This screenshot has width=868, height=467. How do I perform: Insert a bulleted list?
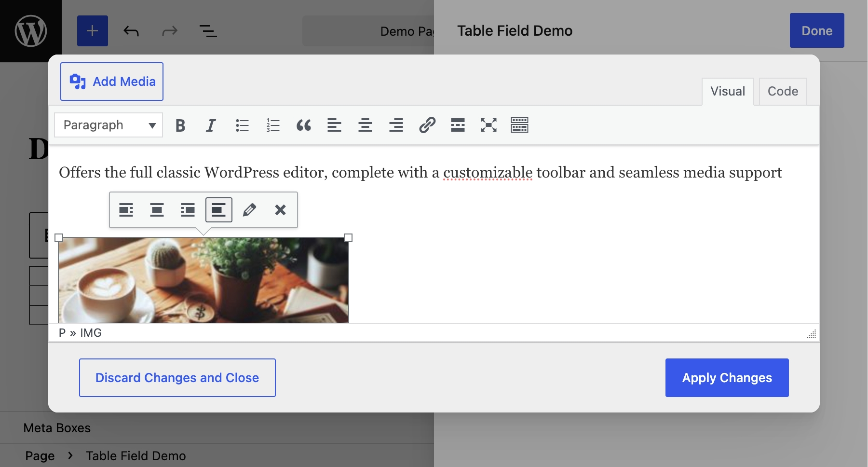tap(242, 125)
